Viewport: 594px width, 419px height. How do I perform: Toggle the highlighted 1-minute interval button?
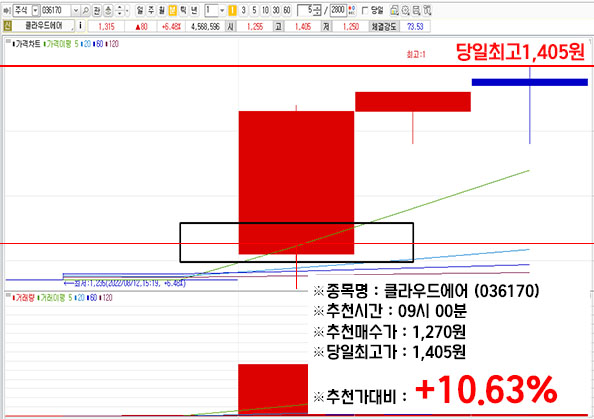click(x=233, y=11)
